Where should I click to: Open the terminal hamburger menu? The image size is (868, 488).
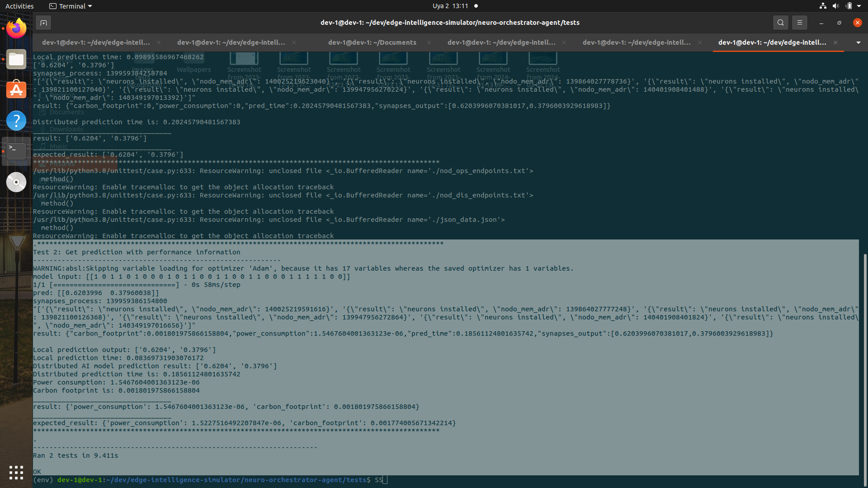point(799,23)
